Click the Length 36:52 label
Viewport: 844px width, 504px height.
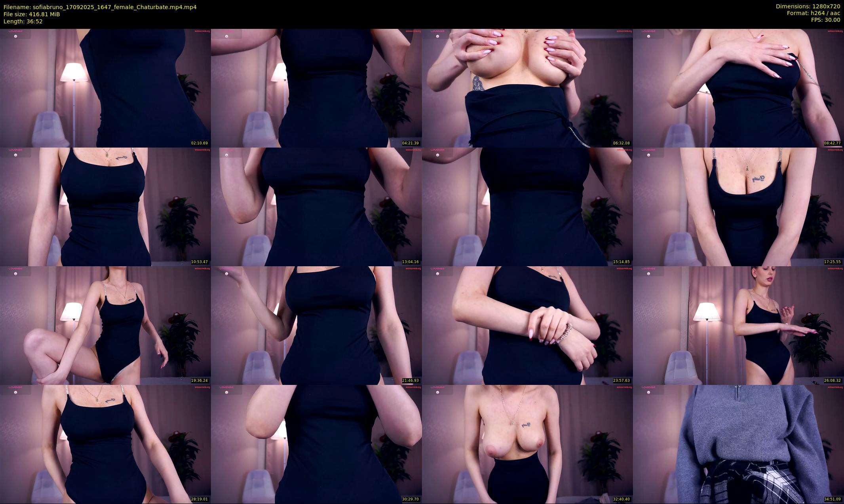pyautogui.click(x=23, y=21)
